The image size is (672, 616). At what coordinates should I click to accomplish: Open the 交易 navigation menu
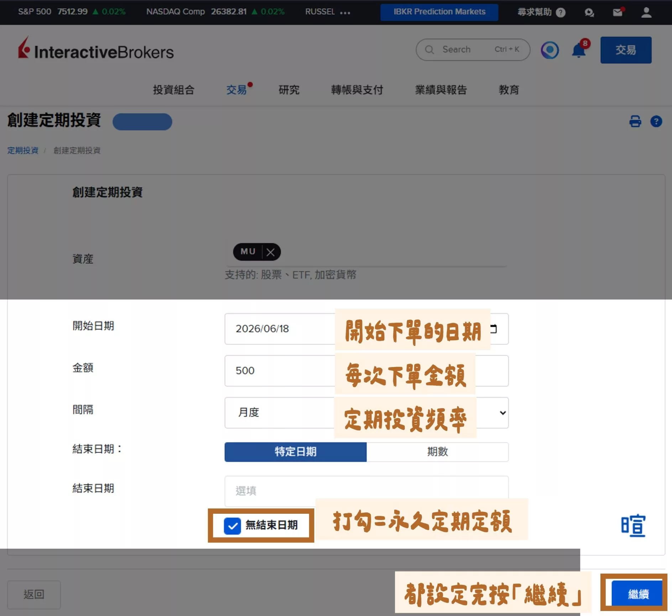pyautogui.click(x=236, y=90)
